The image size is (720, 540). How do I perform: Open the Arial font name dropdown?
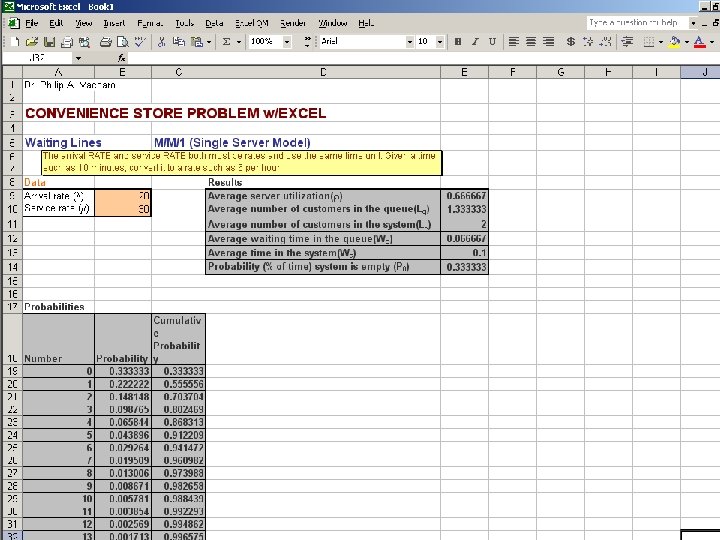click(x=410, y=42)
